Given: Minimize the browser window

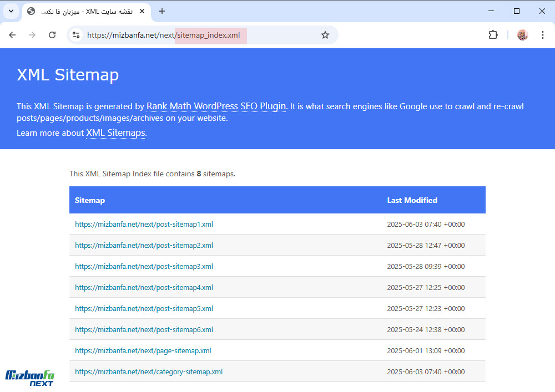Looking at the screenshot, I should [491, 11].
